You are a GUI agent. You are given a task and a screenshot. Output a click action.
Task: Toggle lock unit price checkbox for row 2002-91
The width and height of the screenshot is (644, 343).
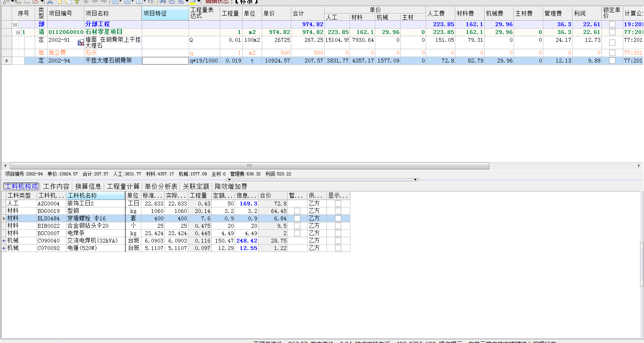612,42
